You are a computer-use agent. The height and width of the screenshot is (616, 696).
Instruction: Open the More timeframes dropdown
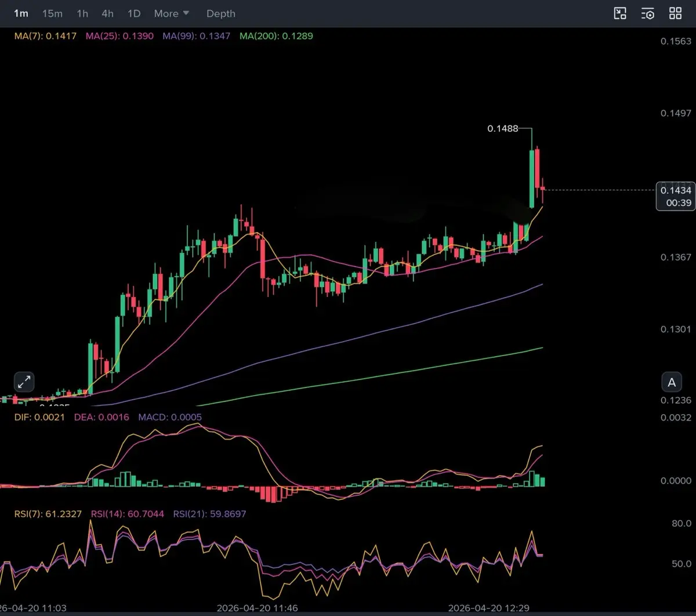(x=172, y=13)
